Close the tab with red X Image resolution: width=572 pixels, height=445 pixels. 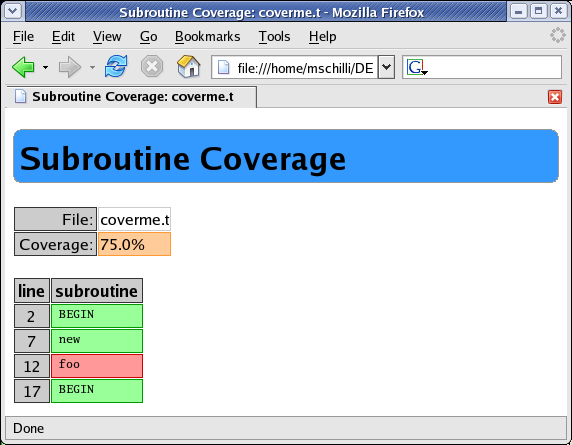(555, 97)
